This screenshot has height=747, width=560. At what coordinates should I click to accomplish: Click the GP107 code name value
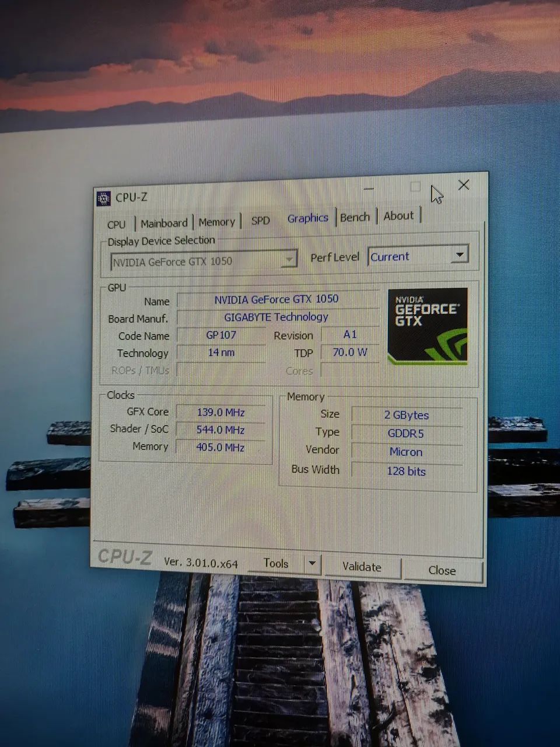point(221,335)
